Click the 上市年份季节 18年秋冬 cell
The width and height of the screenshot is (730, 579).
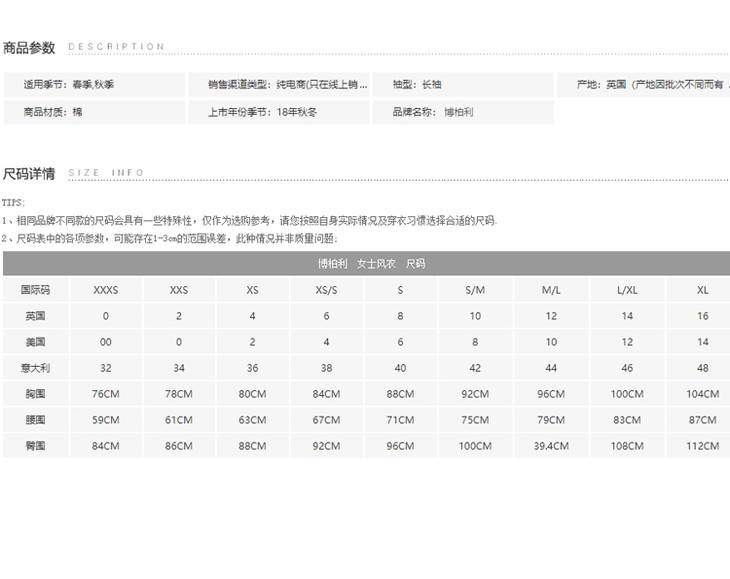278,112
